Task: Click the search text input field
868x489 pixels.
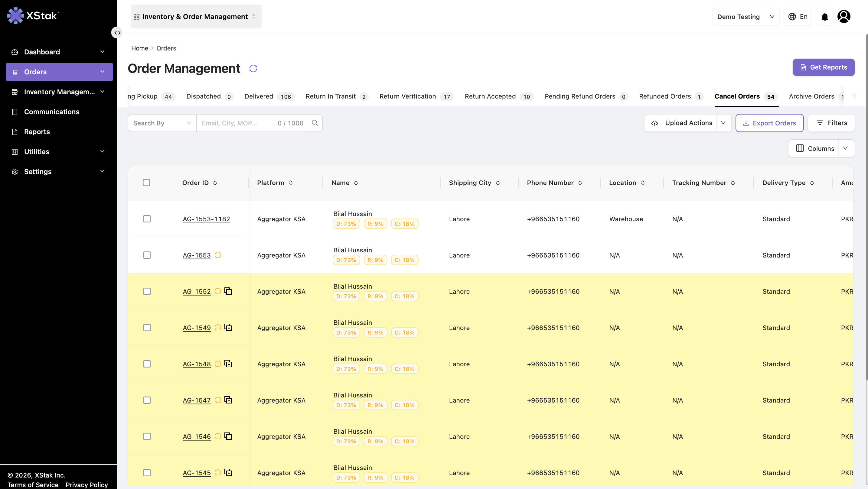Action: tap(252, 123)
